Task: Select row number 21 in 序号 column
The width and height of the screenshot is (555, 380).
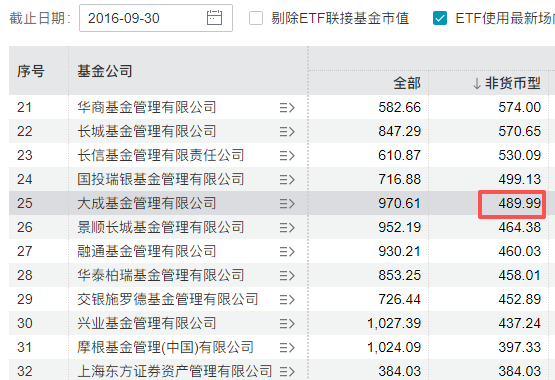Action: point(25,107)
